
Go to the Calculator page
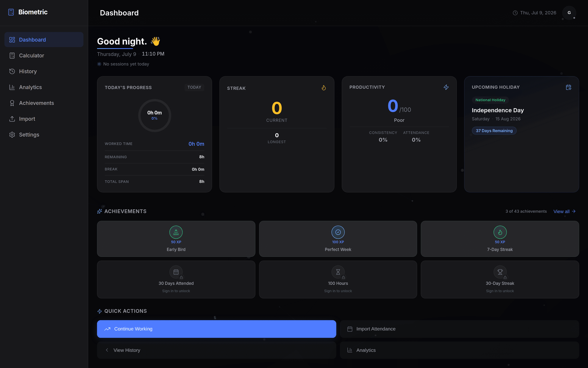point(44,56)
